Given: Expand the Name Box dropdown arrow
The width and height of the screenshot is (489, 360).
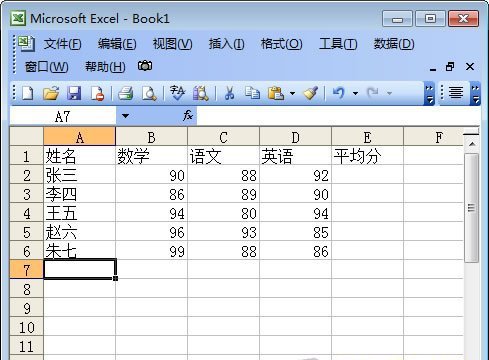Looking at the screenshot, I should point(125,116).
